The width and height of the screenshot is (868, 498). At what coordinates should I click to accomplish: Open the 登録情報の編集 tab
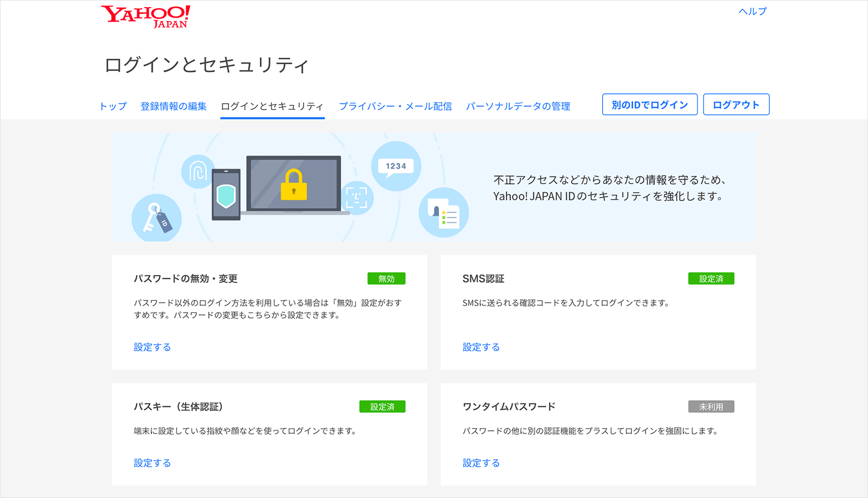tap(174, 106)
